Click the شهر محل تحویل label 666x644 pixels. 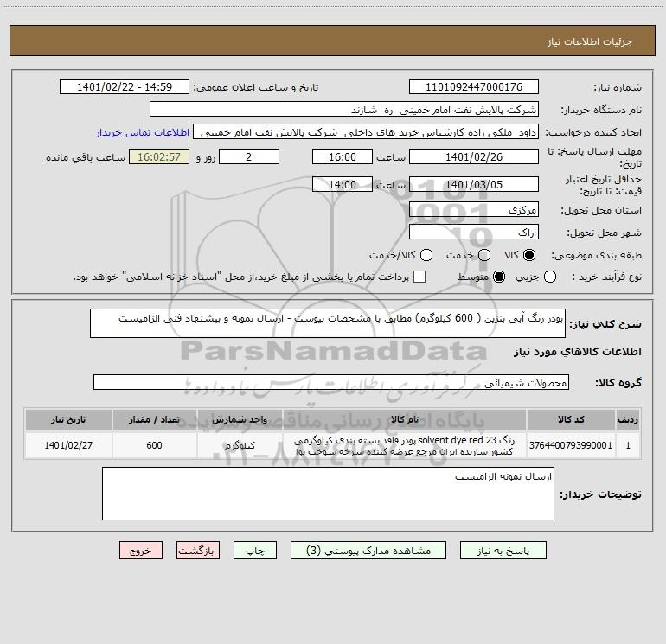click(605, 233)
